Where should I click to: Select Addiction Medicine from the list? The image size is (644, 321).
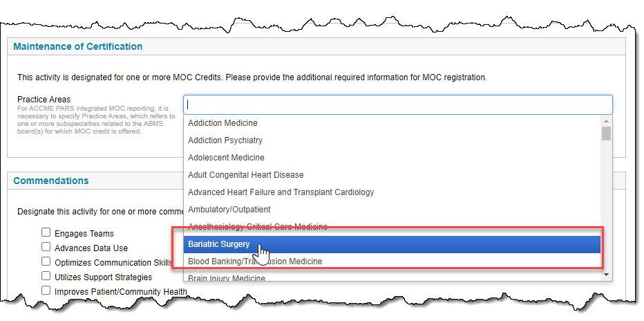(x=392, y=123)
